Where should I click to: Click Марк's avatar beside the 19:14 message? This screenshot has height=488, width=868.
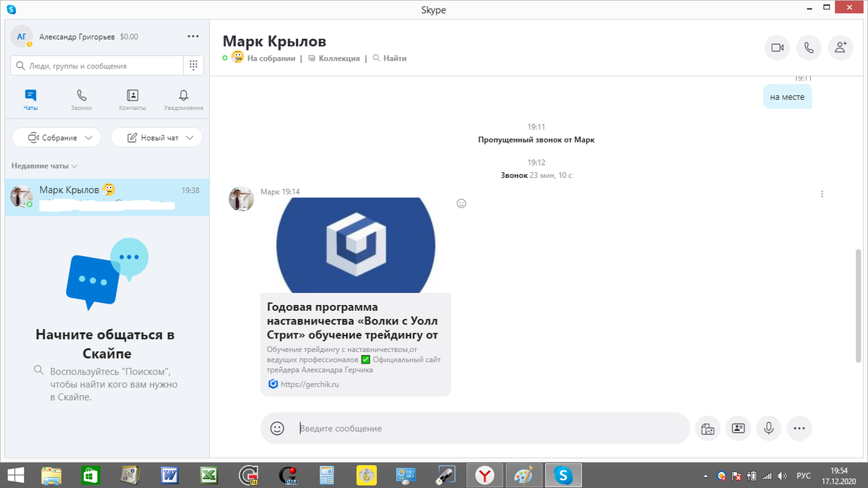pos(241,198)
